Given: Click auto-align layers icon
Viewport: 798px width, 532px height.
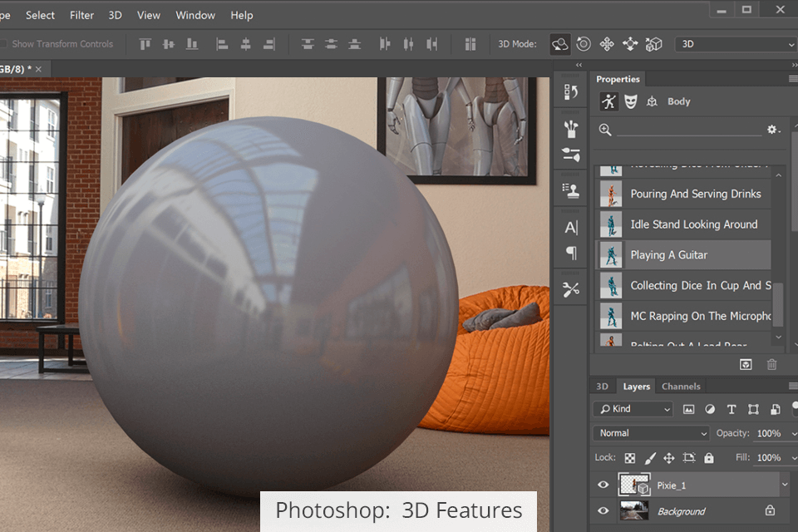Looking at the screenshot, I should (470, 44).
